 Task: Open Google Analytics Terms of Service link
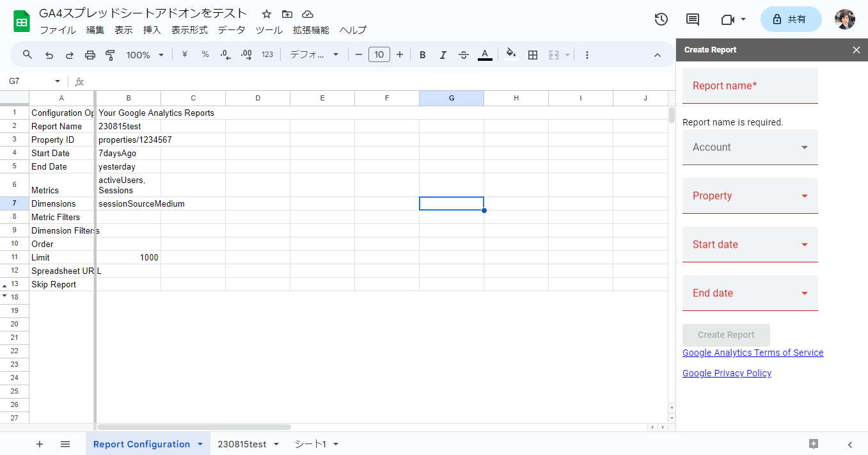[753, 353]
